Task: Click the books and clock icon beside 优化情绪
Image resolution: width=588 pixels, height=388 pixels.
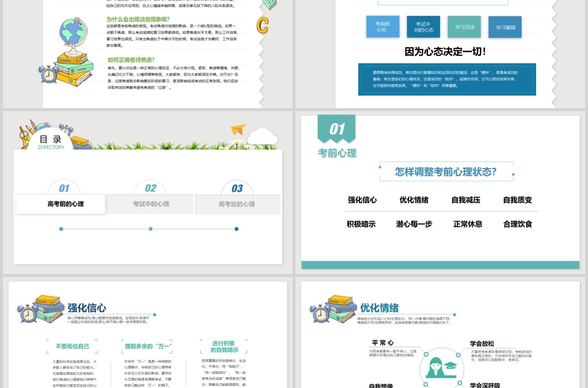Action: tap(334, 309)
